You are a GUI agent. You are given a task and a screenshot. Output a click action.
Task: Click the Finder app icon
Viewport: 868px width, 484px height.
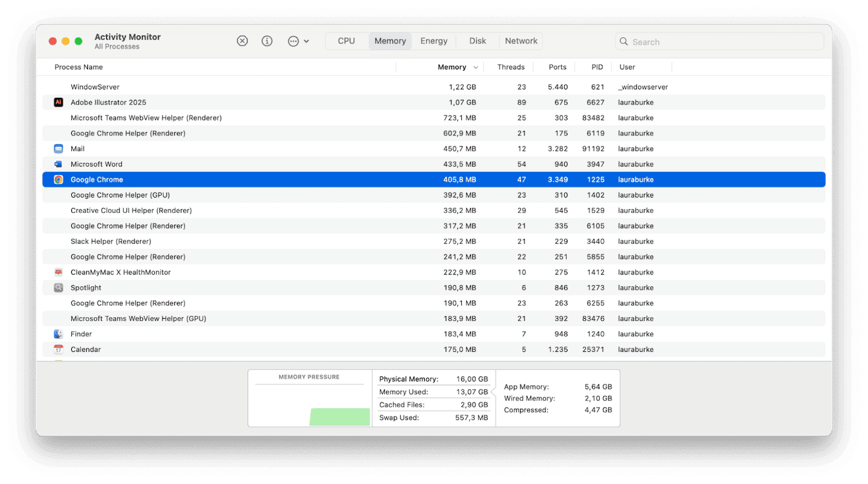click(58, 334)
